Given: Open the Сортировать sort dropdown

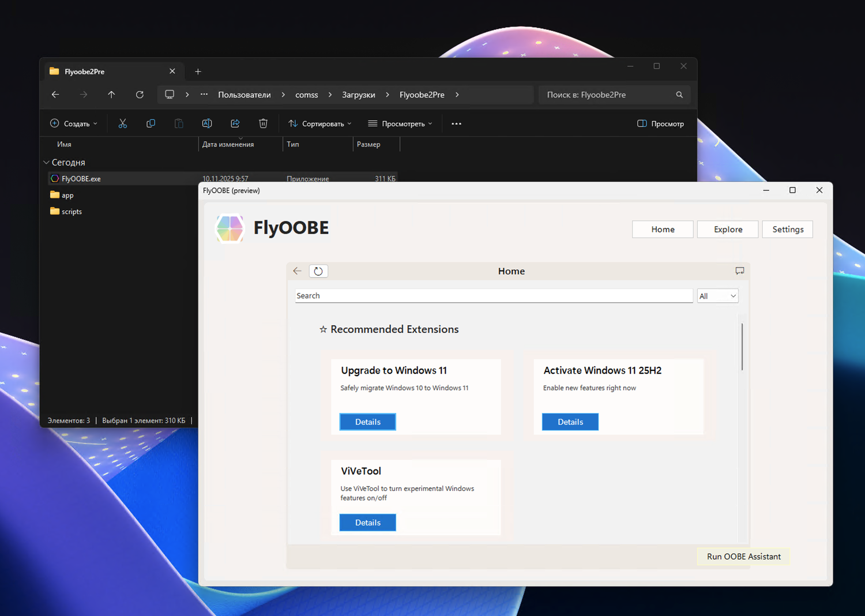Looking at the screenshot, I should 320,123.
